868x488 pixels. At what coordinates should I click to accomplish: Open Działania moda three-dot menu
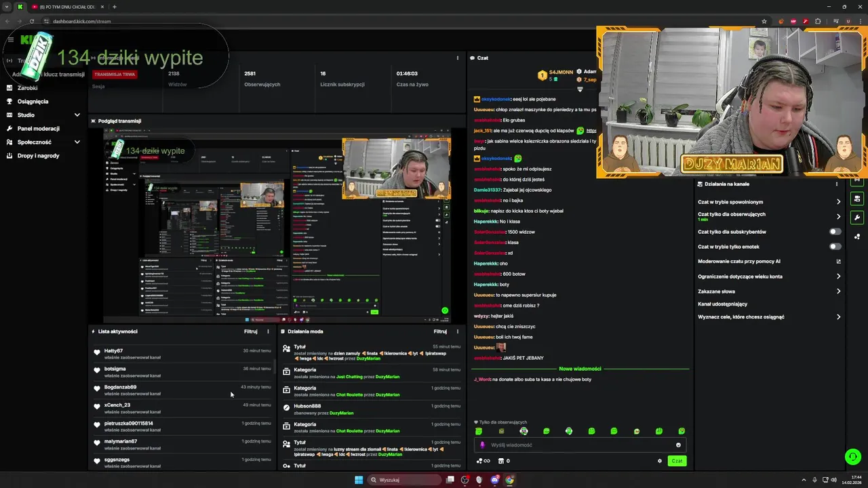tap(458, 331)
